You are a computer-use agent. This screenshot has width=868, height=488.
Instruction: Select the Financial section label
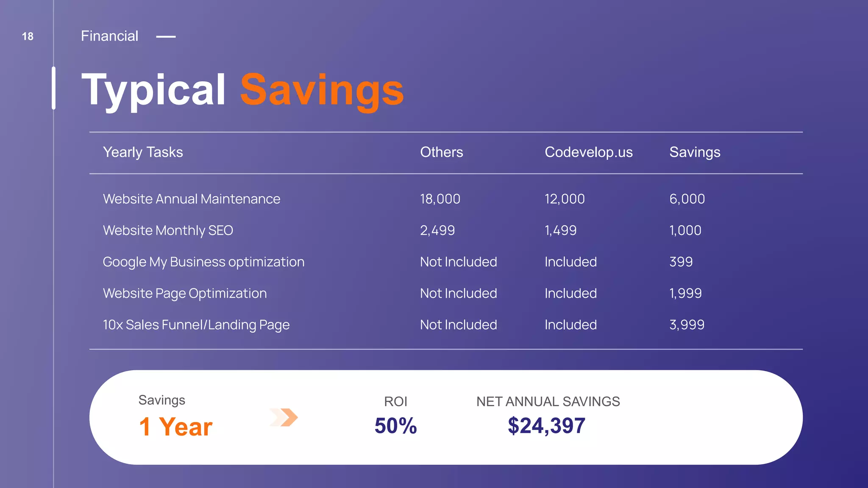[109, 36]
